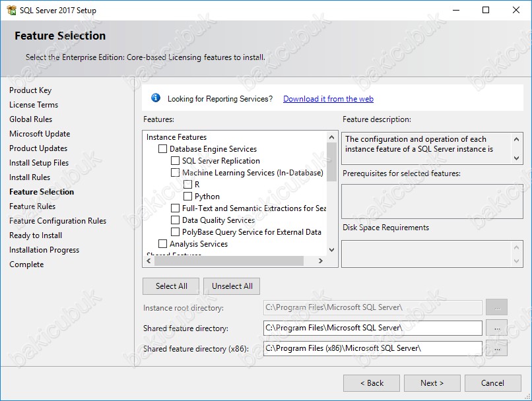Open the Microsoft Update step

click(x=40, y=134)
